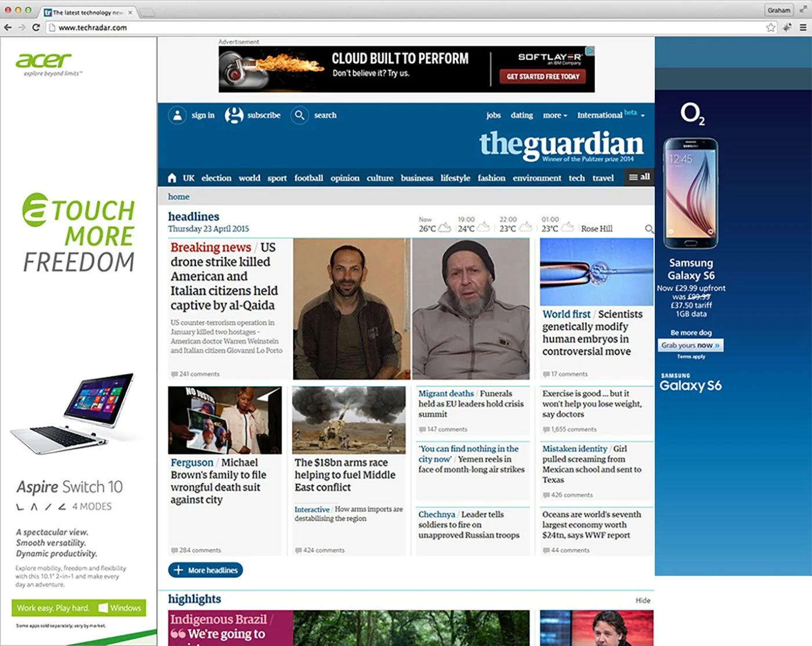Click the dating link in header
This screenshot has height=646, width=812.
click(521, 115)
